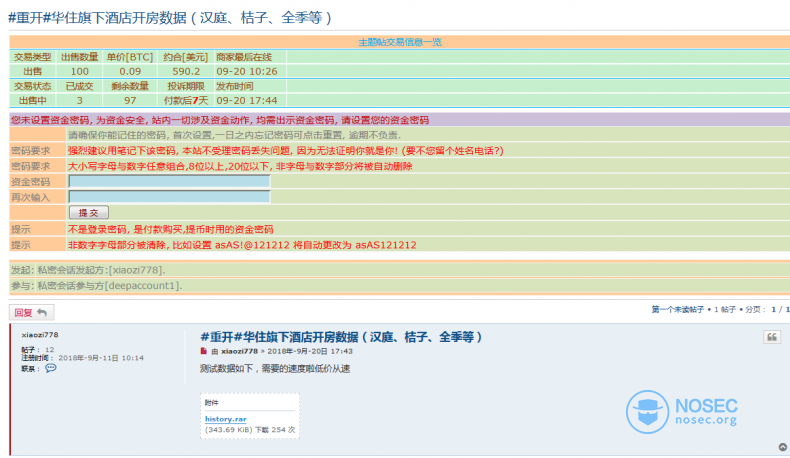This screenshot has width=790, height=458.
Task: Download the history.rar attachment
Action: coord(225,419)
